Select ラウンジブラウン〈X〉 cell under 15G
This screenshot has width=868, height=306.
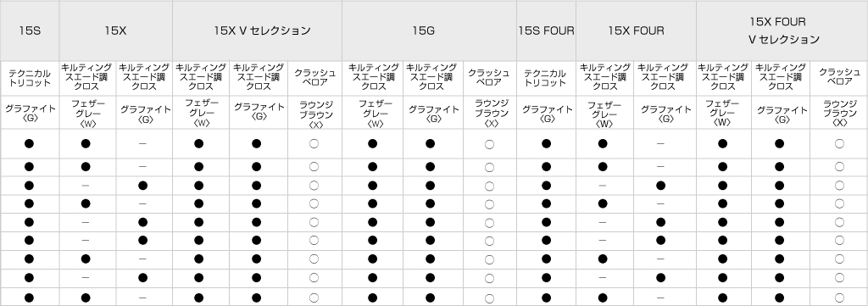pyautogui.click(x=489, y=113)
